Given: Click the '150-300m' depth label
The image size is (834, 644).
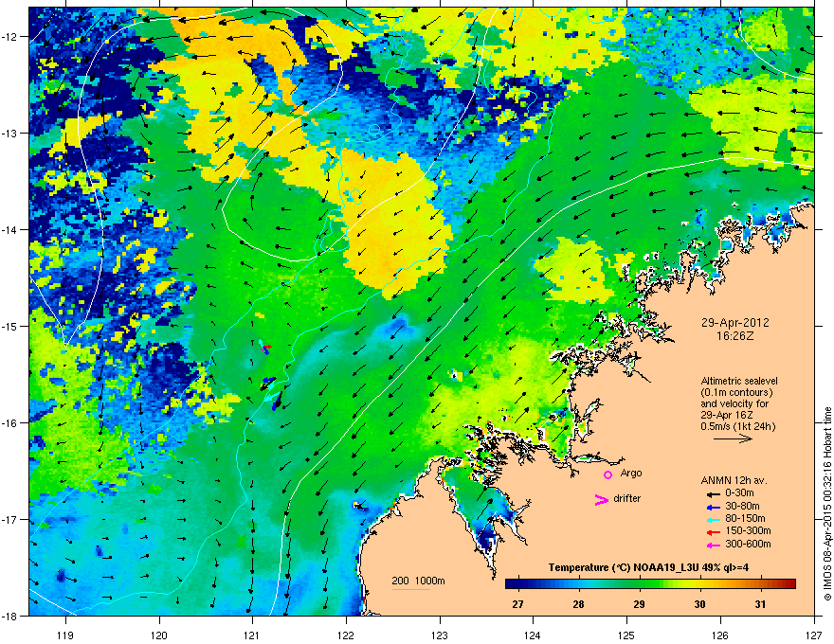Looking at the screenshot, I should (x=748, y=530).
